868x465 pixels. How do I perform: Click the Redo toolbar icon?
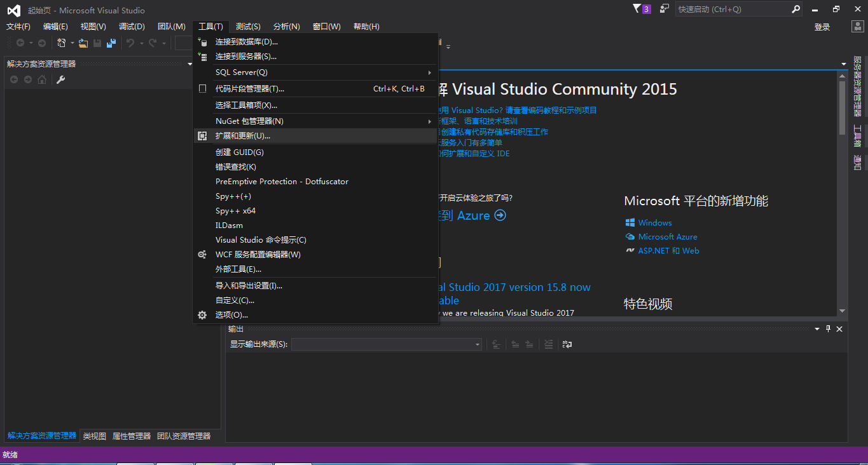tap(153, 43)
